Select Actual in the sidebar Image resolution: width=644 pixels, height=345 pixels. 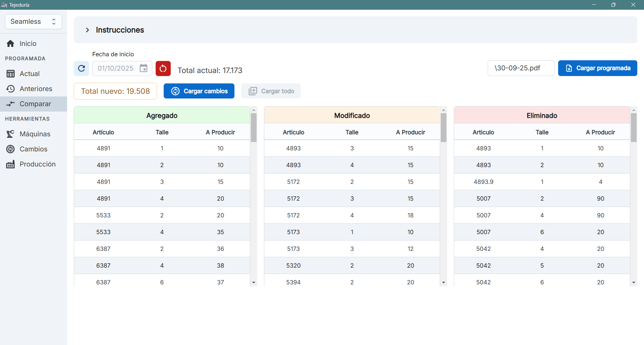pyautogui.click(x=30, y=74)
